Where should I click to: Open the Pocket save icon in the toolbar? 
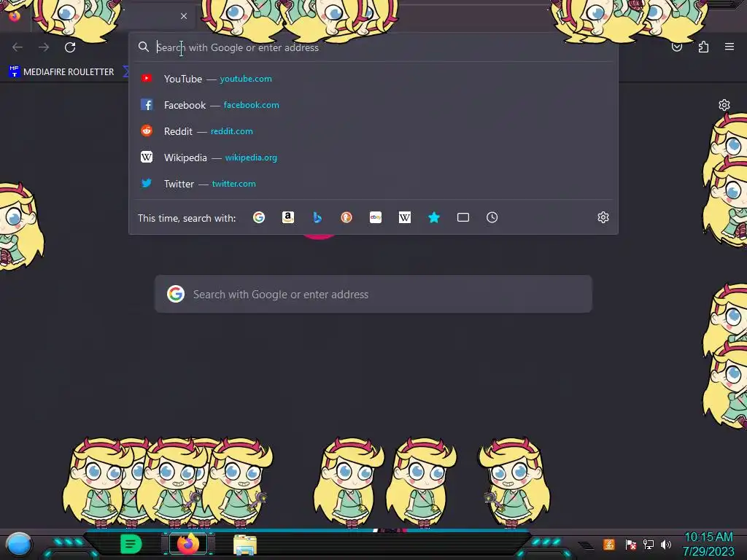click(677, 47)
